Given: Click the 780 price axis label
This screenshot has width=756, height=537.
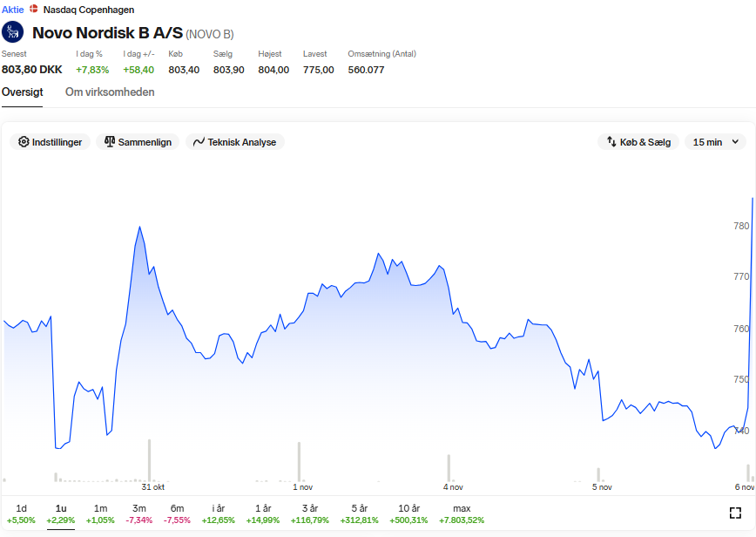Looking at the screenshot, I should [741, 226].
